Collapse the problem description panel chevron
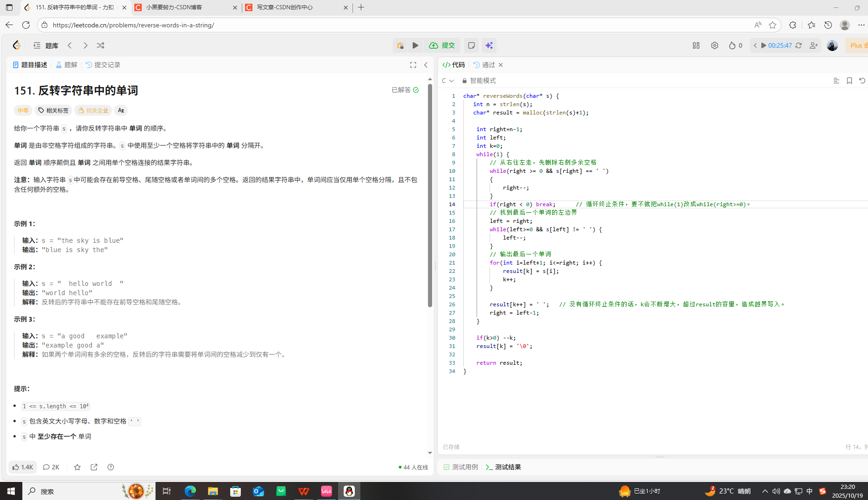Screen dimensions: 868x500 (x=426, y=65)
